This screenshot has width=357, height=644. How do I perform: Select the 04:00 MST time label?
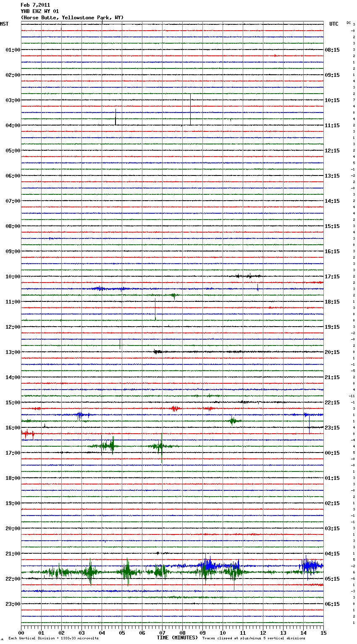tap(13, 126)
